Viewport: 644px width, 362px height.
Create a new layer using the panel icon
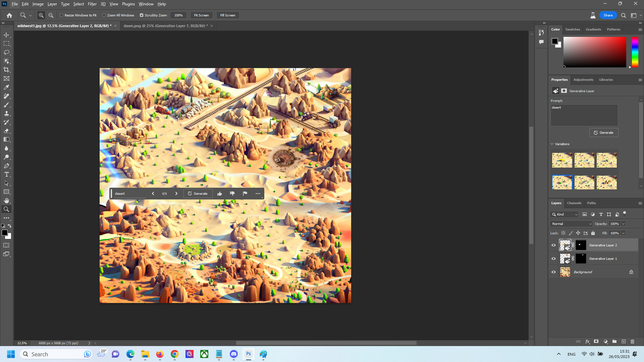click(623, 341)
